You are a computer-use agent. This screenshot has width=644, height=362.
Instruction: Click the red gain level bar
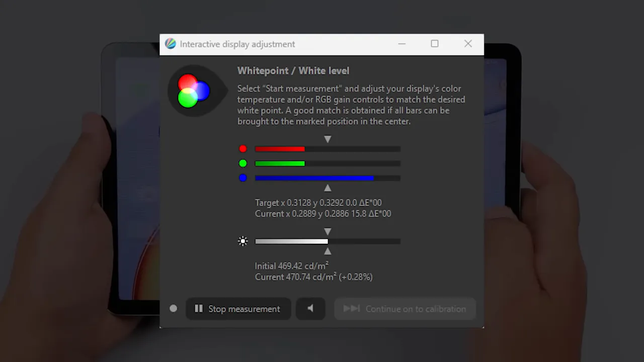(328, 149)
